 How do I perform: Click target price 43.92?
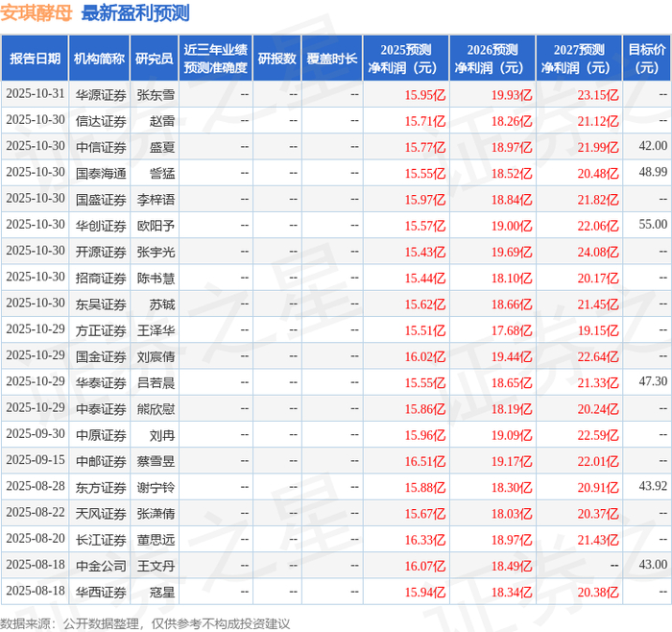click(x=653, y=486)
